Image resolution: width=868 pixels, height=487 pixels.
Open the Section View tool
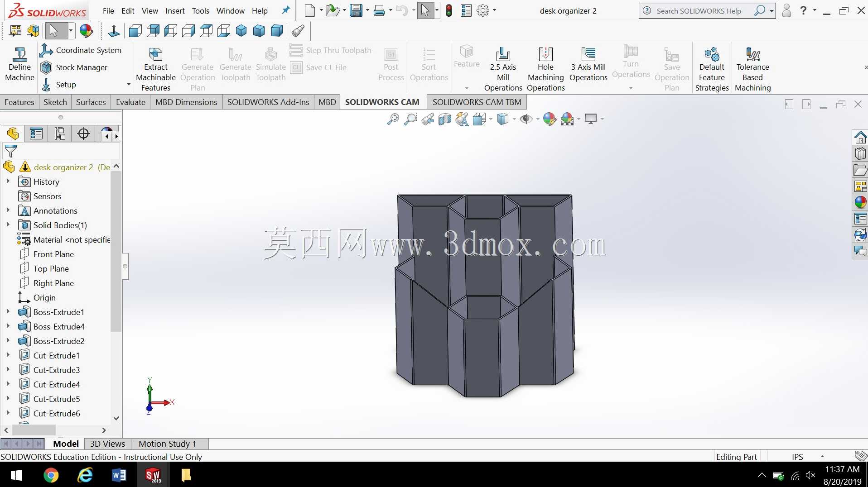[x=445, y=119]
